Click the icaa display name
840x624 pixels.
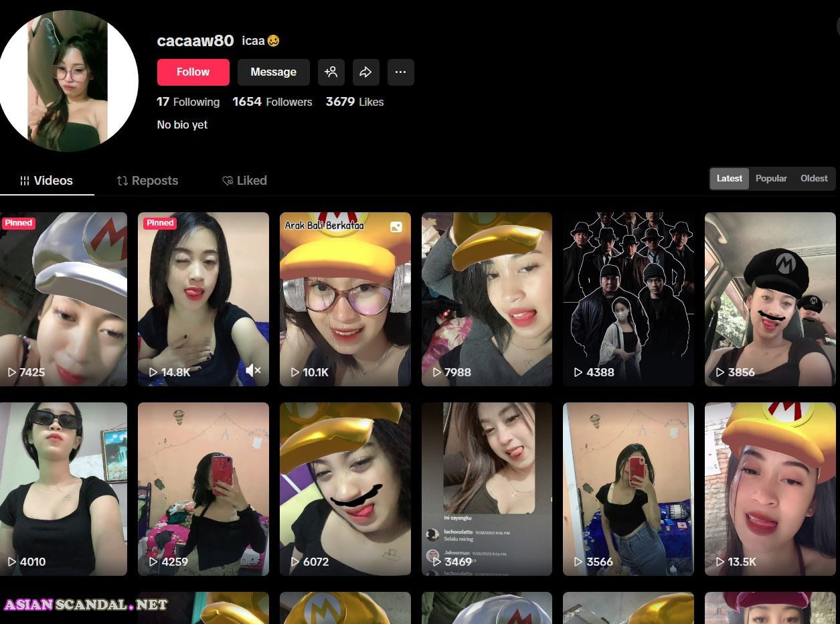pos(261,41)
